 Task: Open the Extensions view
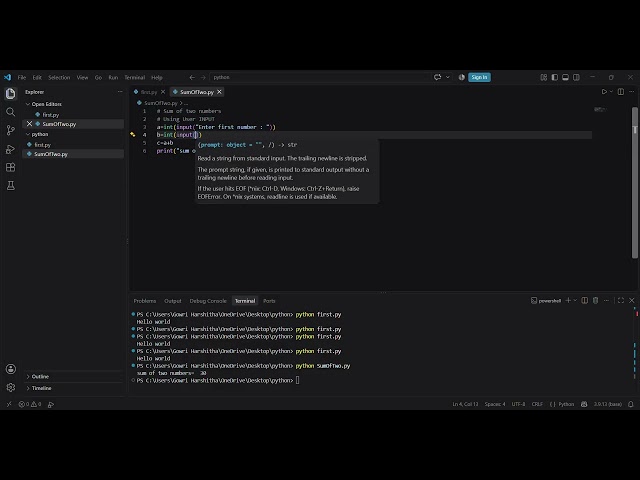[x=11, y=167]
